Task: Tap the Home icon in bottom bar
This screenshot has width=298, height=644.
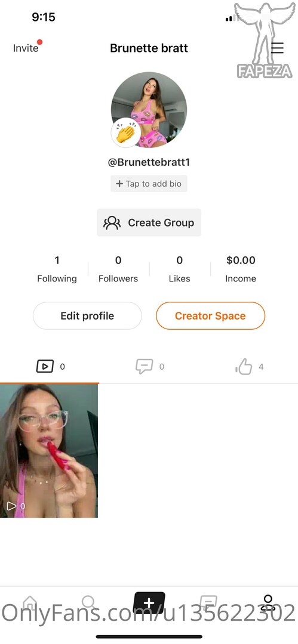Action: click(30, 603)
